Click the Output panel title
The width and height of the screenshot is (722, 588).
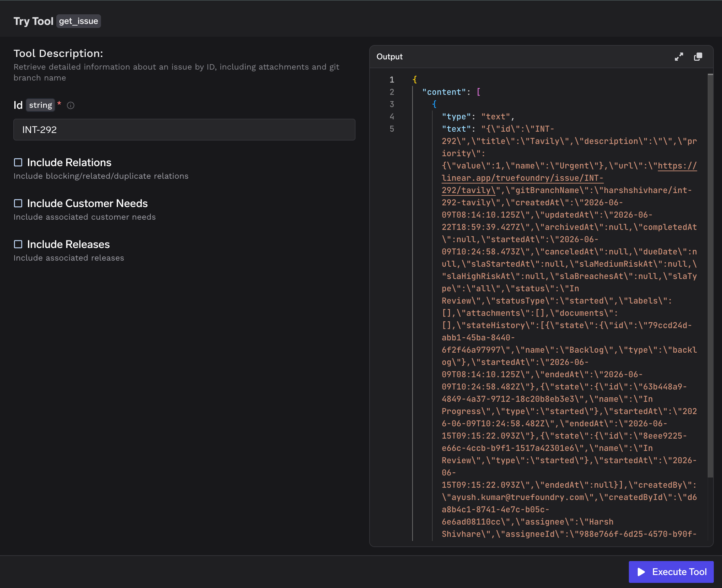[x=389, y=57]
